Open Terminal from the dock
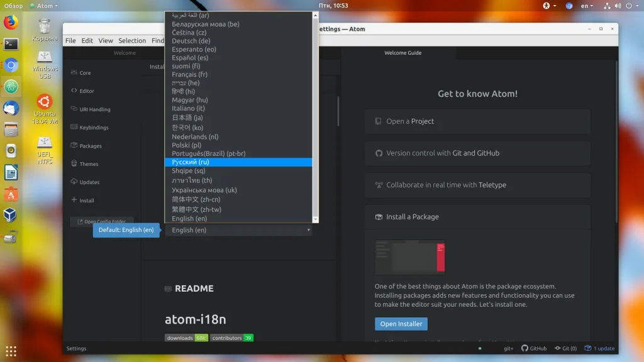Screen dimensions: 644x362 pos(11,44)
